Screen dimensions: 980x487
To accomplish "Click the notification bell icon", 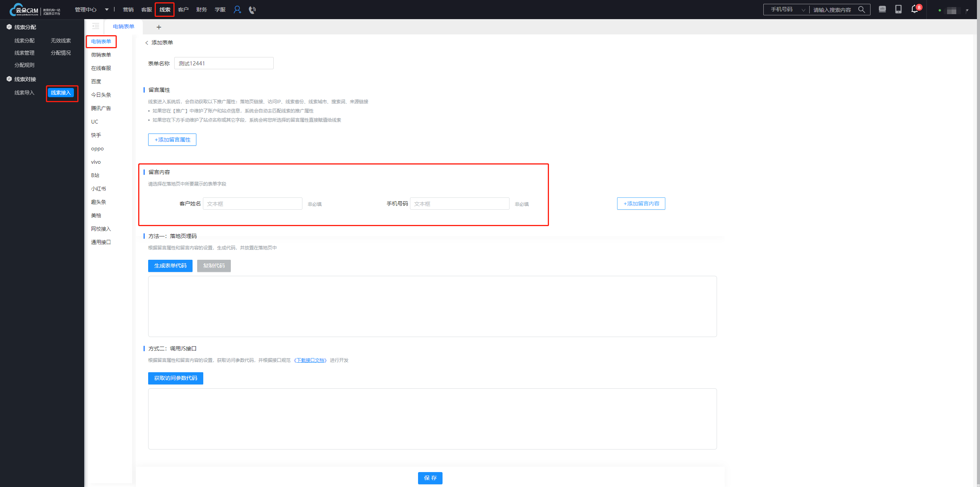I will pyautogui.click(x=915, y=9).
